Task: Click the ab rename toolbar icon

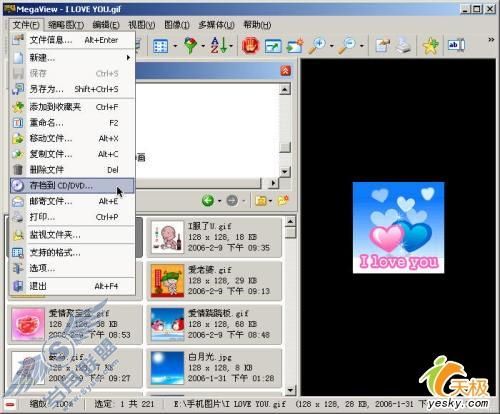Action: (x=456, y=45)
